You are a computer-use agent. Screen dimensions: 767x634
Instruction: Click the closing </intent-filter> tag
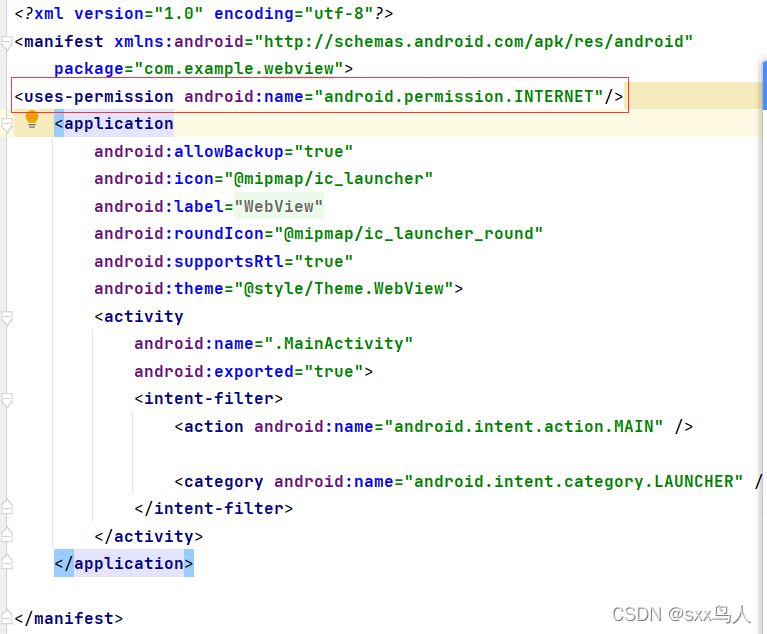click(214, 508)
